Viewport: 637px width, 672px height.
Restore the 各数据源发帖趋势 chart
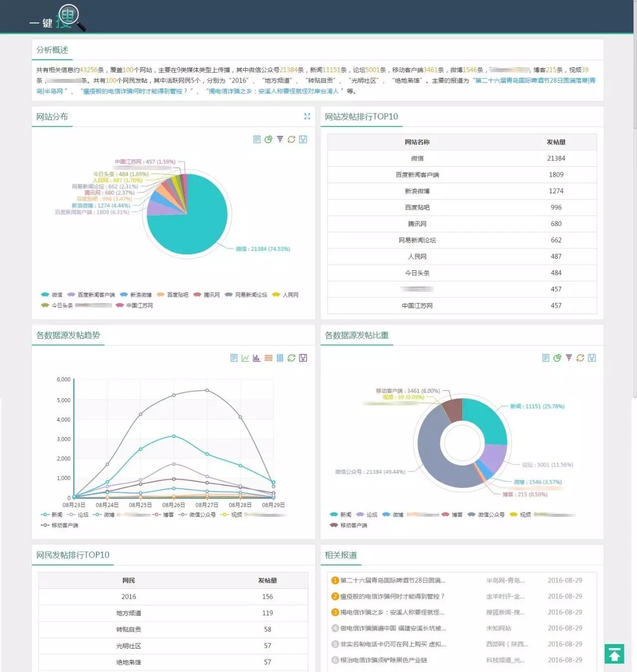[x=292, y=358]
